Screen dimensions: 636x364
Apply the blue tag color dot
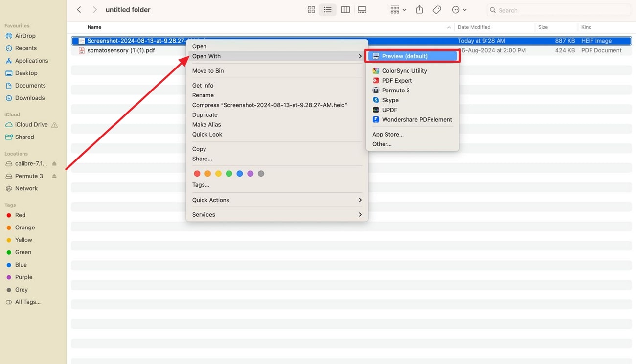[x=240, y=174]
